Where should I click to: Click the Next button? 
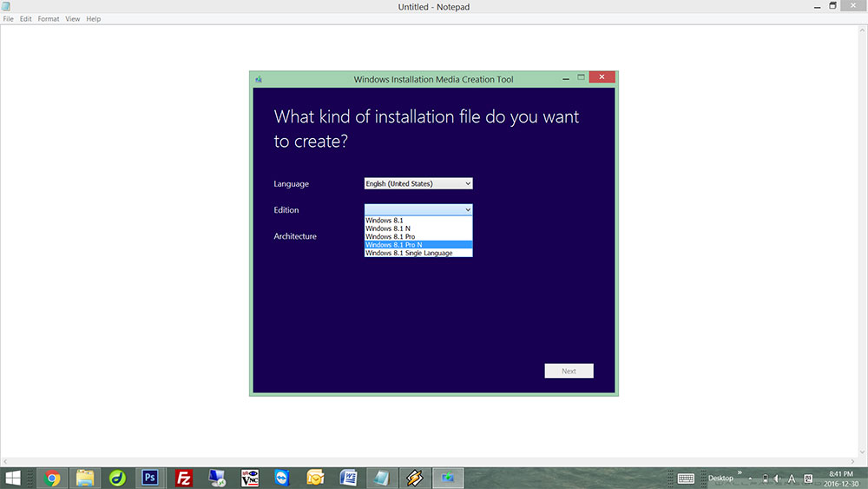click(569, 371)
